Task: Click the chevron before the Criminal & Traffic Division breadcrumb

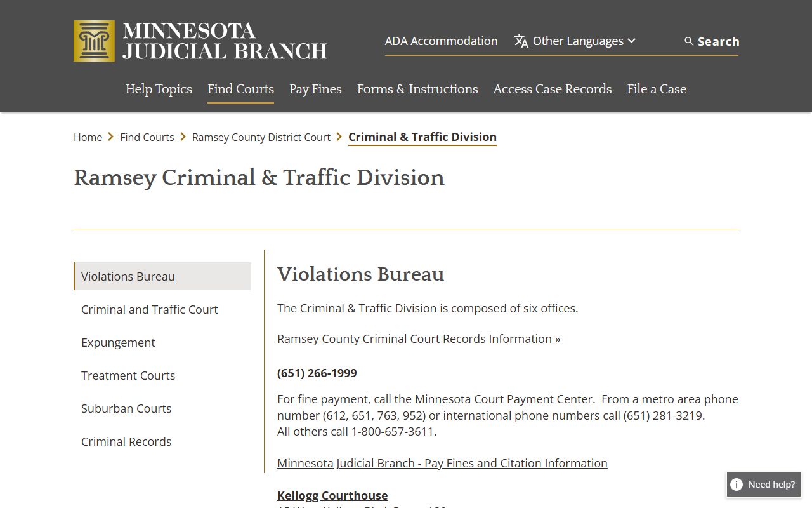Action: [339, 137]
